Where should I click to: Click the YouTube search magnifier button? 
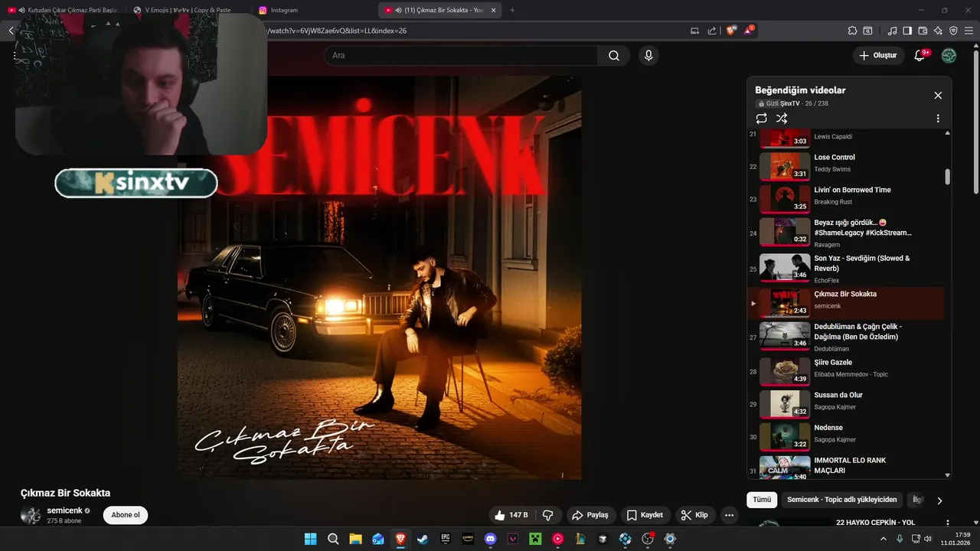click(614, 56)
